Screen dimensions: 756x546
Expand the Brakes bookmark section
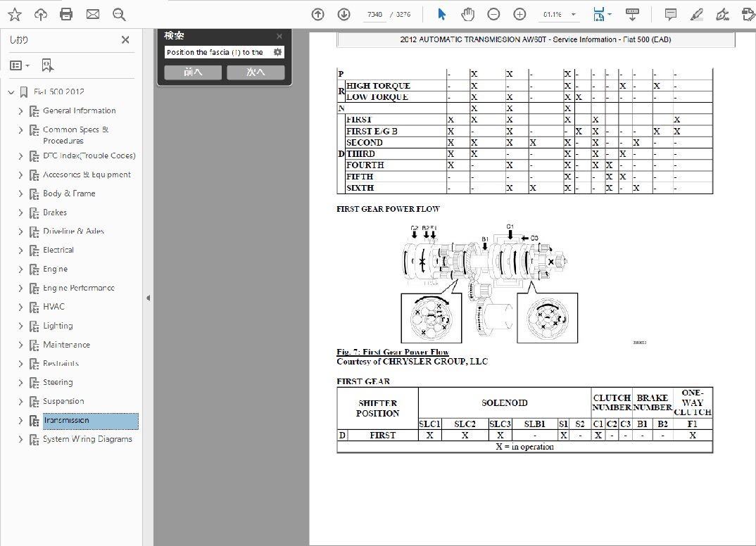20,212
